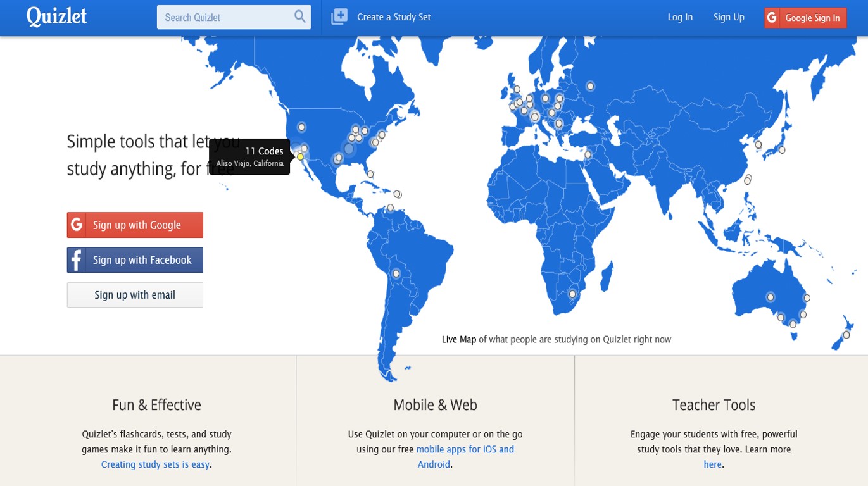Click the 'Fun & Effective' heading
868x486 pixels.
[156, 405]
